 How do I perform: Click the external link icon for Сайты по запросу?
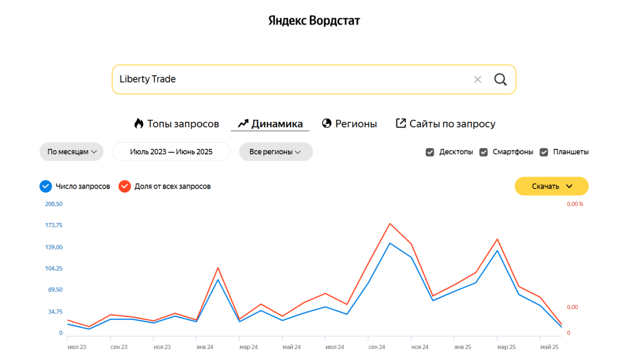401,124
